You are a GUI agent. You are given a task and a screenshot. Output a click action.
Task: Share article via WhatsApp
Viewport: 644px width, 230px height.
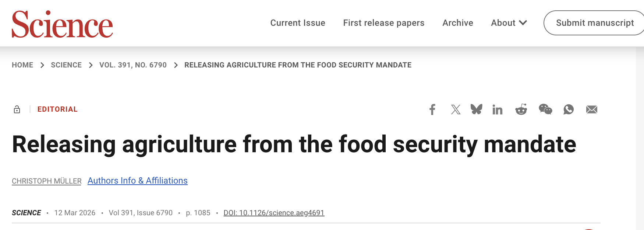(569, 109)
